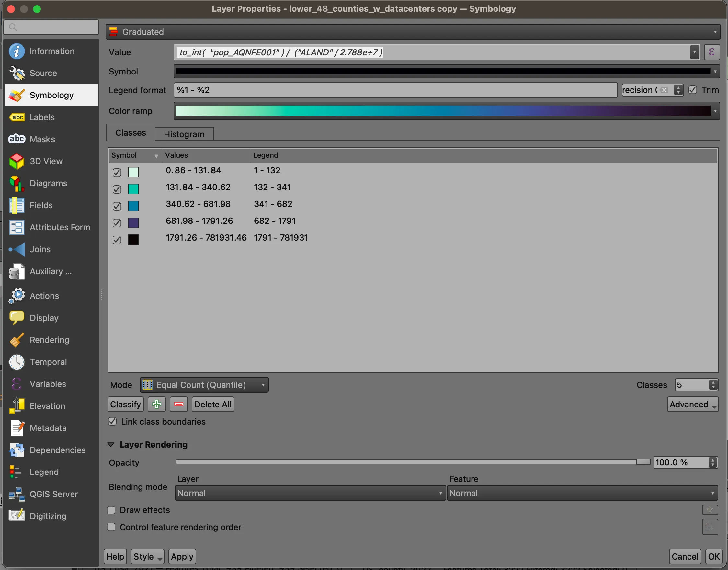Viewport: 728px width, 570px height.
Task: Uncheck the Trim checkbox
Action: 693,90
